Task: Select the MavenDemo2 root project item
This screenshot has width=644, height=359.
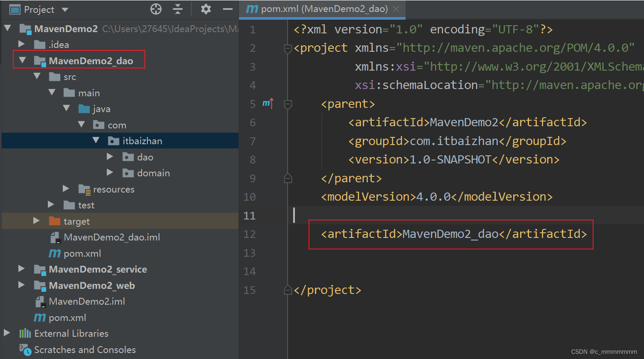Action: pyautogui.click(x=66, y=29)
